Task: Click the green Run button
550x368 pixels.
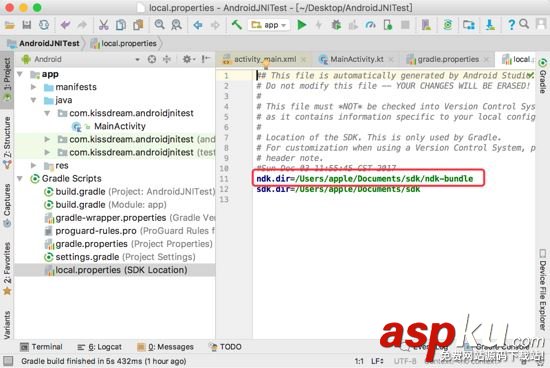Action: tap(302, 25)
